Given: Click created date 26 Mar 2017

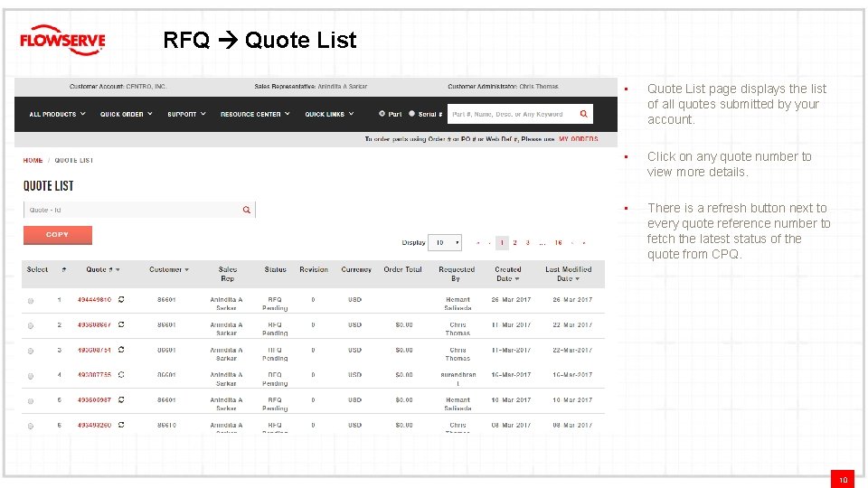Looking at the screenshot, I should [x=511, y=299].
